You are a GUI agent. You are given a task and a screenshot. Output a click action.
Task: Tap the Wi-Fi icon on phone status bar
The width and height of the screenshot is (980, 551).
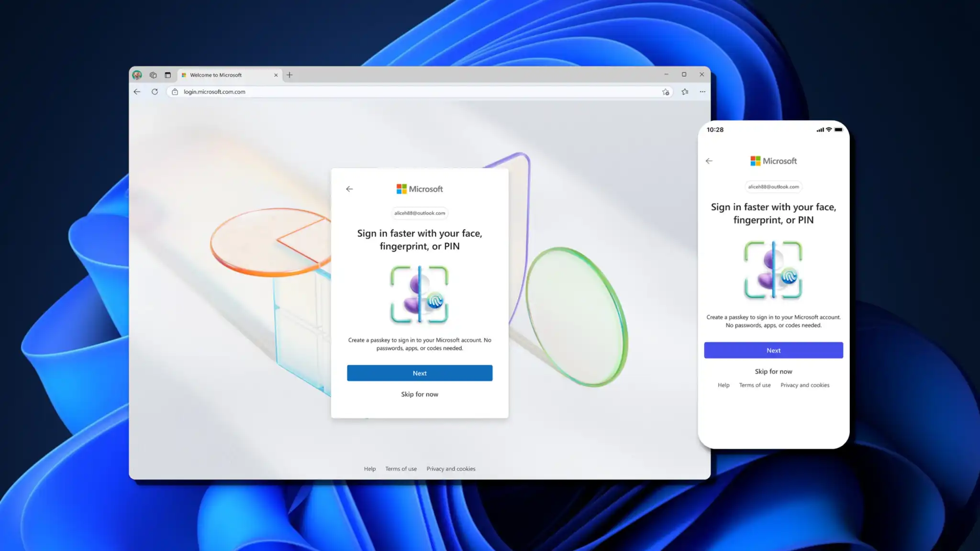[x=829, y=130]
